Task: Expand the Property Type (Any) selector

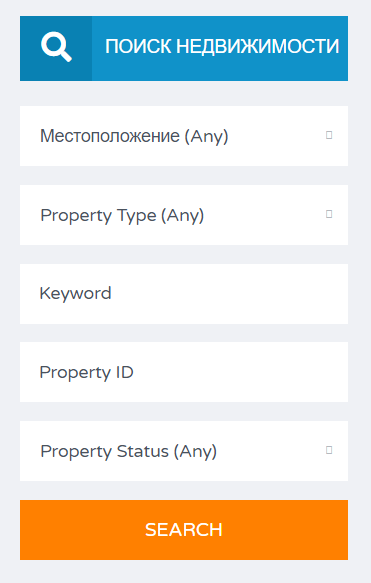Action: 184,215
